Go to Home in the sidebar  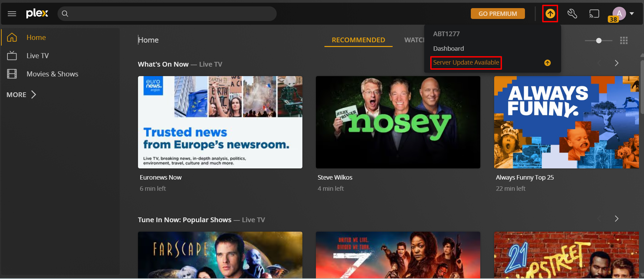coord(36,38)
